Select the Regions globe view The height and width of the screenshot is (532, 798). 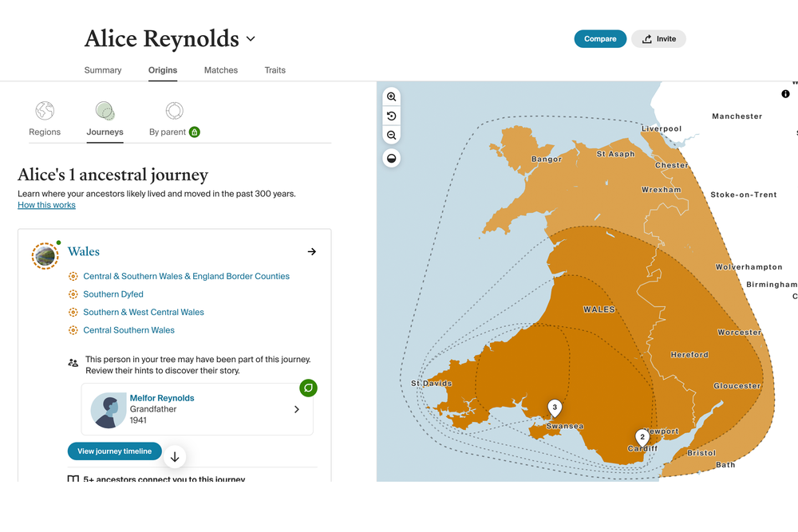[x=45, y=119]
